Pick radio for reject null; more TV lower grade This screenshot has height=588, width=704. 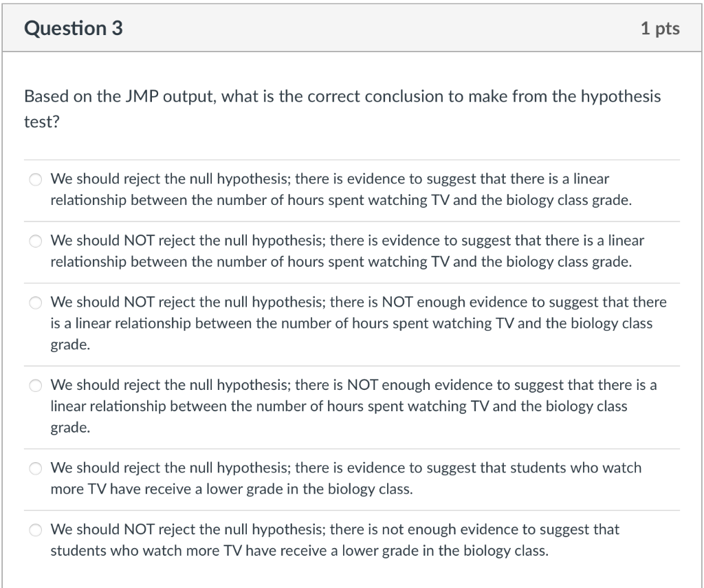[36, 468]
